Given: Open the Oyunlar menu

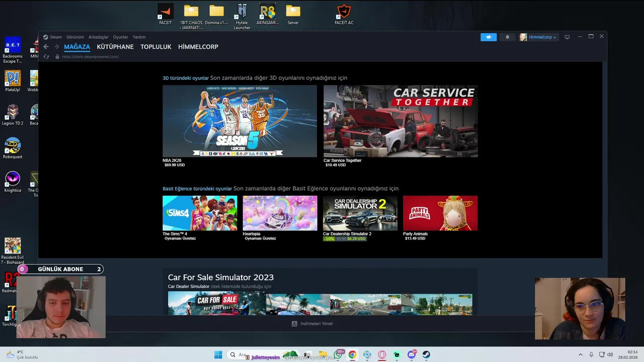Looking at the screenshot, I should point(121,37).
